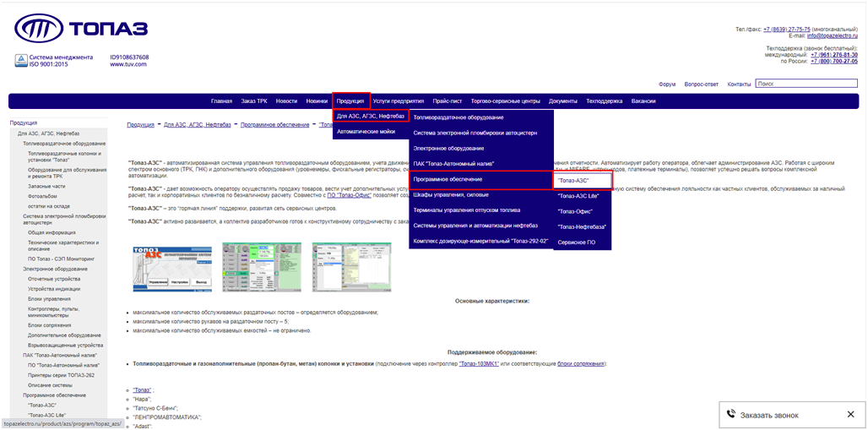Click the блоки сопряжения link
The height and width of the screenshot is (430, 868).
coord(581,363)
